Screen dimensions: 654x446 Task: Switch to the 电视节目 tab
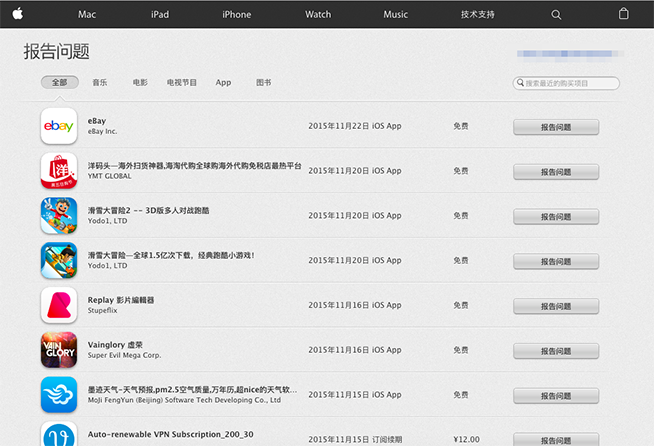click(x=182, y=83)
